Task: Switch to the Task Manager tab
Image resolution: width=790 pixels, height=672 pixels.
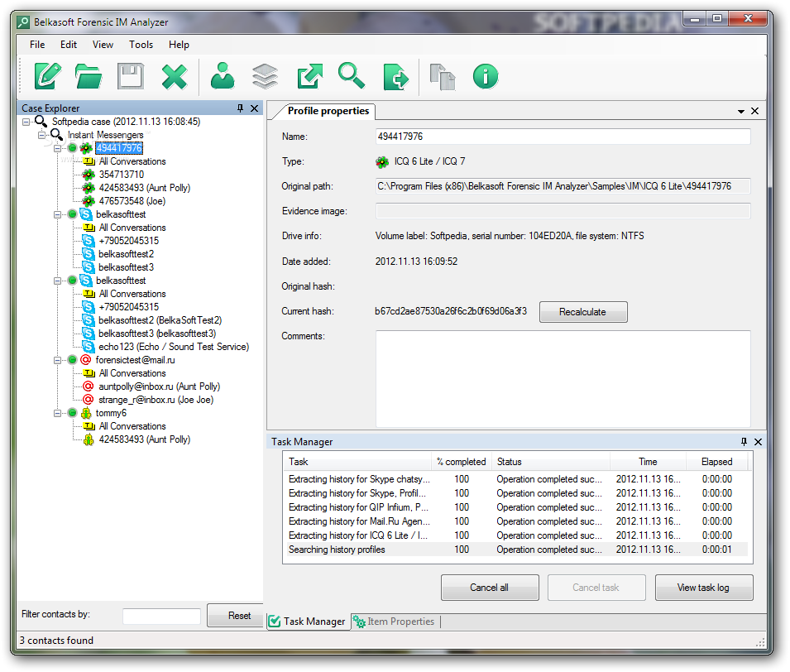Action: (308, 622)
